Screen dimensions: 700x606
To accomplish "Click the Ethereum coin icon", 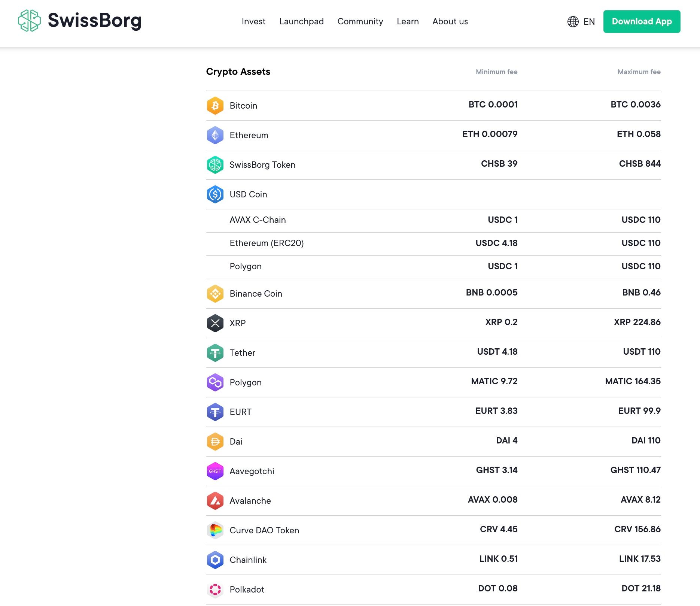I will point(215,135).
